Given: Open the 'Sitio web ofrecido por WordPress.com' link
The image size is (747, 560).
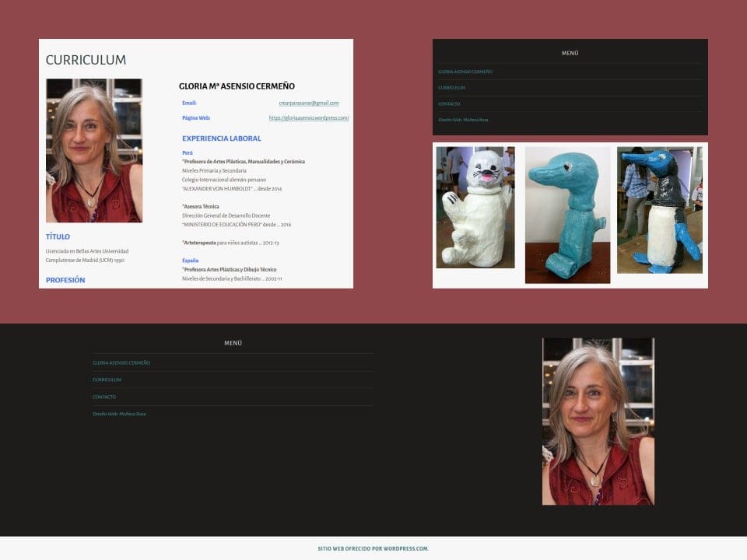Looking at the screenshot, I should click(x=373, y=548).
